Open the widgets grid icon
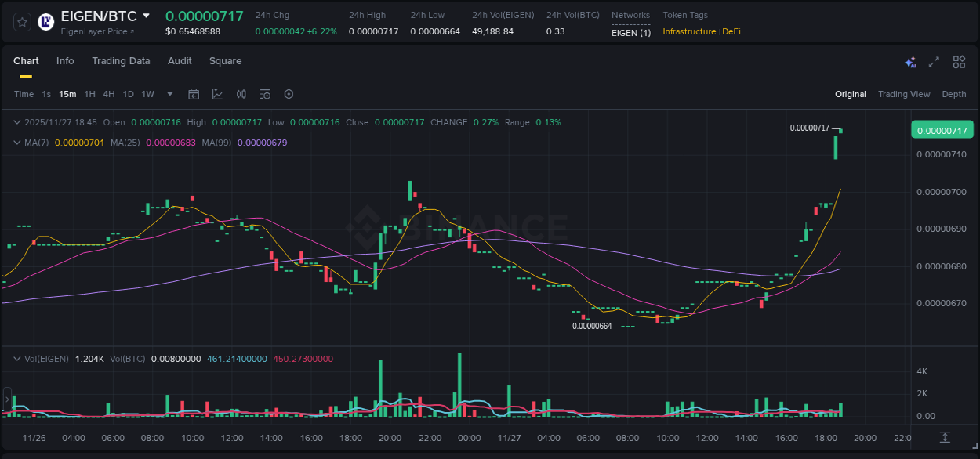The width and height of the screenshot is (980, 459). pos(959,61)
